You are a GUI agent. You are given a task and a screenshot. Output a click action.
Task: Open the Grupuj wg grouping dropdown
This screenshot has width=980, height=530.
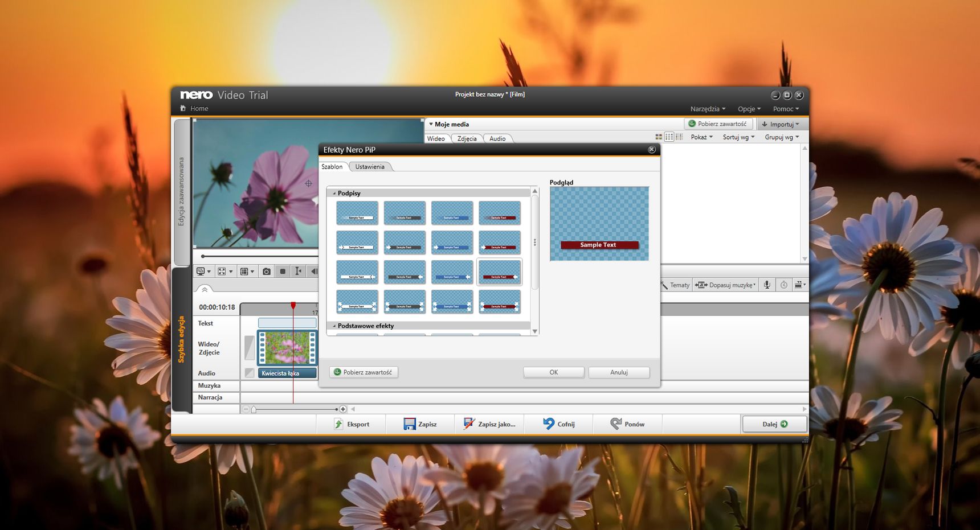coord(782,137)
